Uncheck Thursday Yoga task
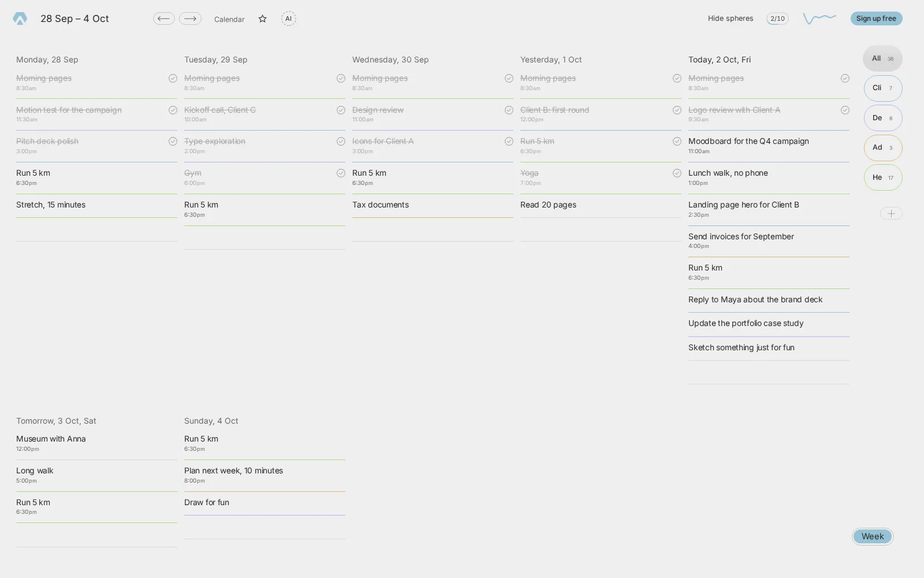Image resolution: width=924 pixels, height=578 pixels. coord(677,173)
